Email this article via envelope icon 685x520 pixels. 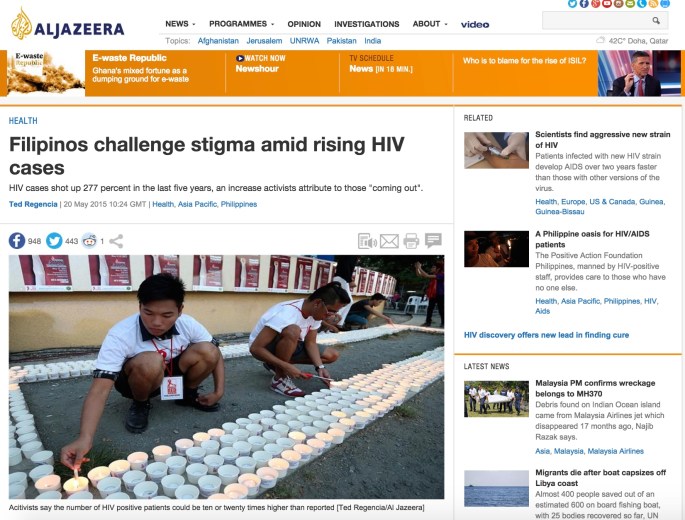tap(389, 241)
